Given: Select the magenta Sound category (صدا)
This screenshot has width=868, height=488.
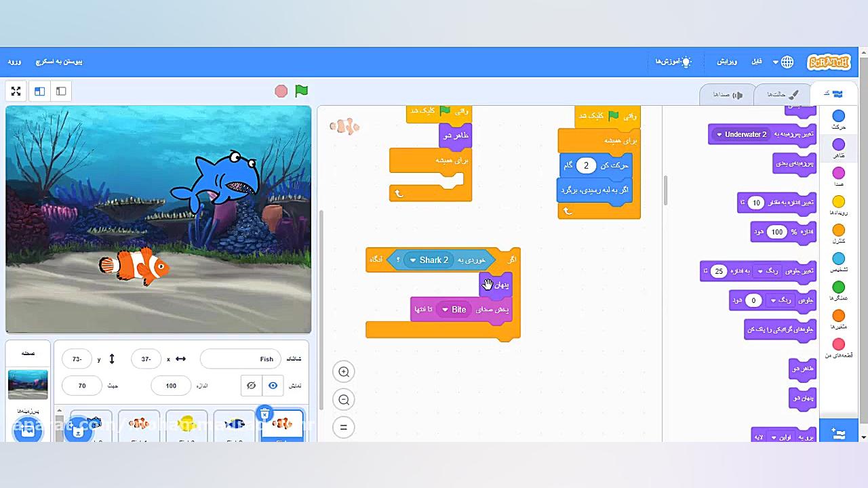Looking at the screenshot, I should point(839,177).
